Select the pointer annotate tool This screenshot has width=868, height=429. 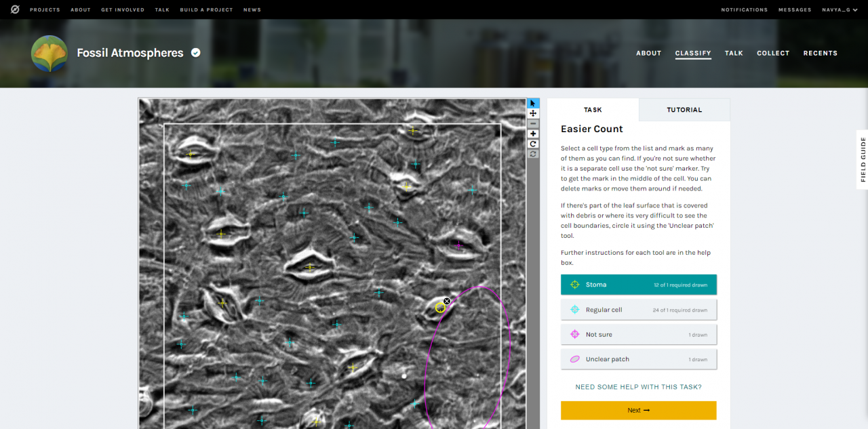pyautogui.click(x=533, y=104)
